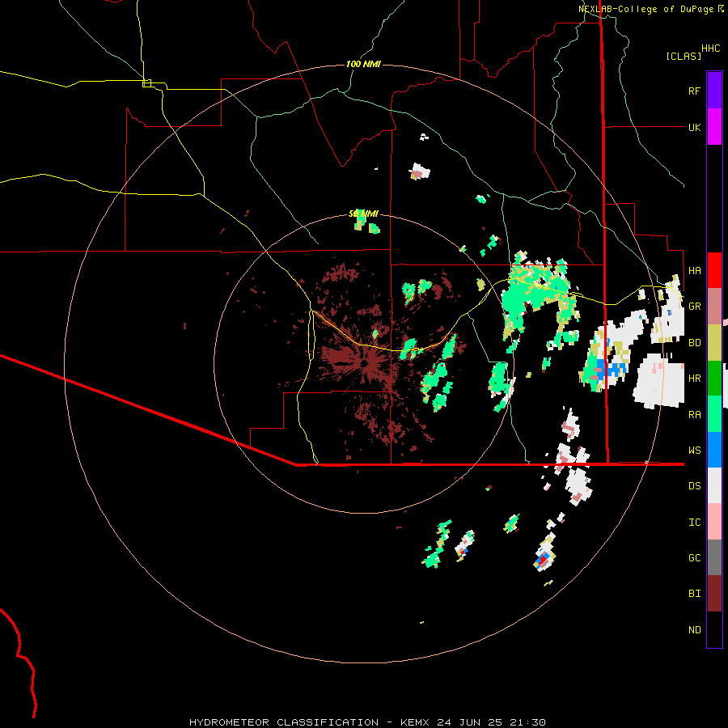Click the 100 NMI range ring label
This screenshot has width=728, height=728.
point(363,64)
